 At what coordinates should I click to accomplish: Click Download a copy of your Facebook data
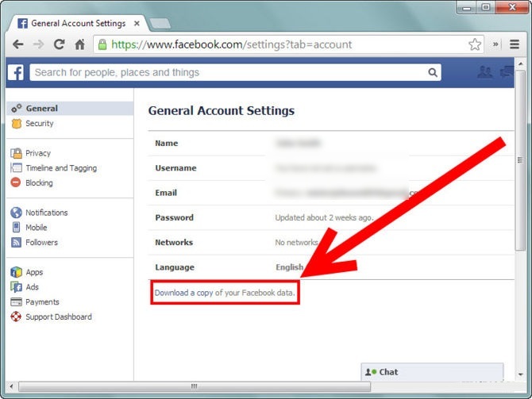tap(225, 293)
